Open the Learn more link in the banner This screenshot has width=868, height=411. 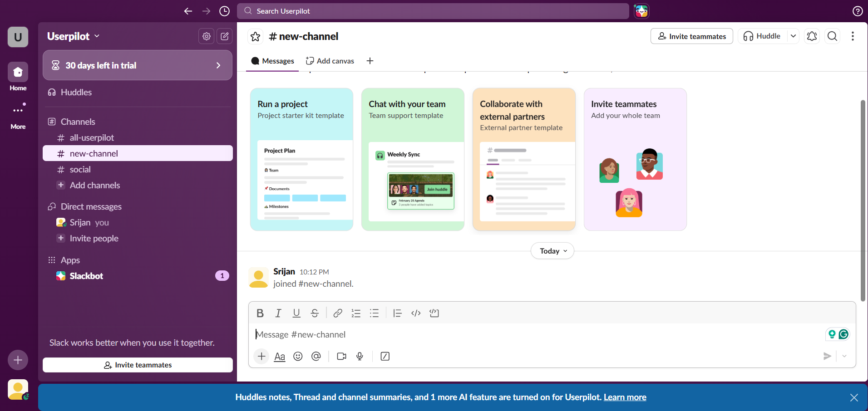625,397
